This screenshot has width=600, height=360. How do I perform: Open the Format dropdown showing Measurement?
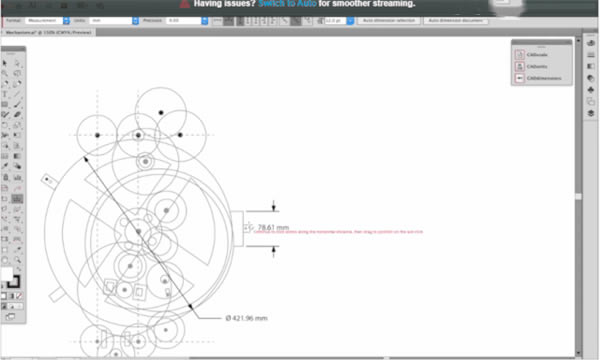point(47,21)
